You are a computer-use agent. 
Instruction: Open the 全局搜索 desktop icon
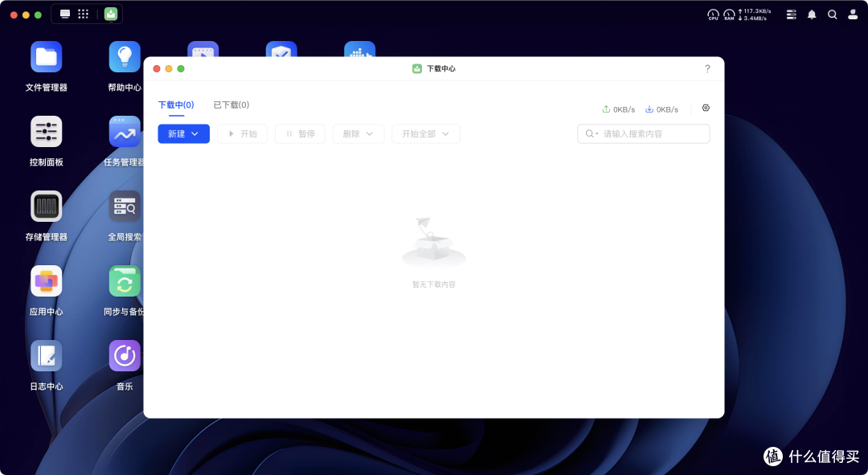point(125,207)
